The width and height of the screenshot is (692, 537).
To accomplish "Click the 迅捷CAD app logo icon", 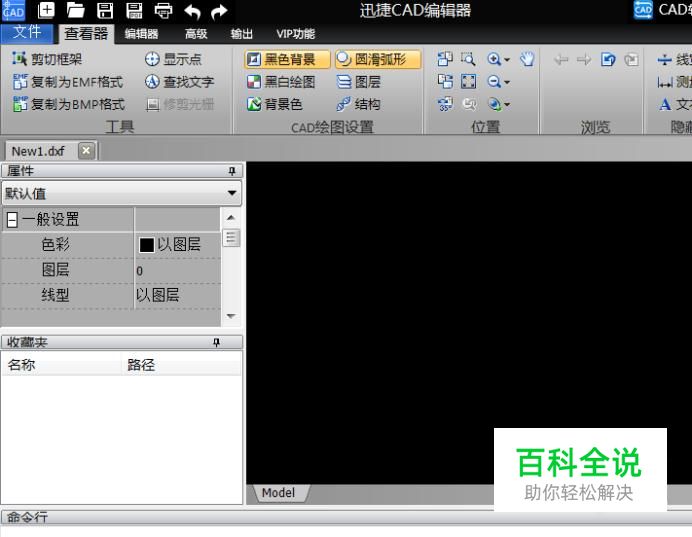I will 13,10.
